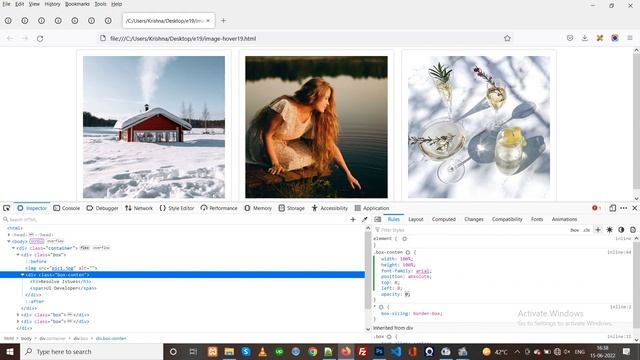The height and width of the screenshot is (360, 640).
Task: Open the File menu
Action: [x=6, y=4]
